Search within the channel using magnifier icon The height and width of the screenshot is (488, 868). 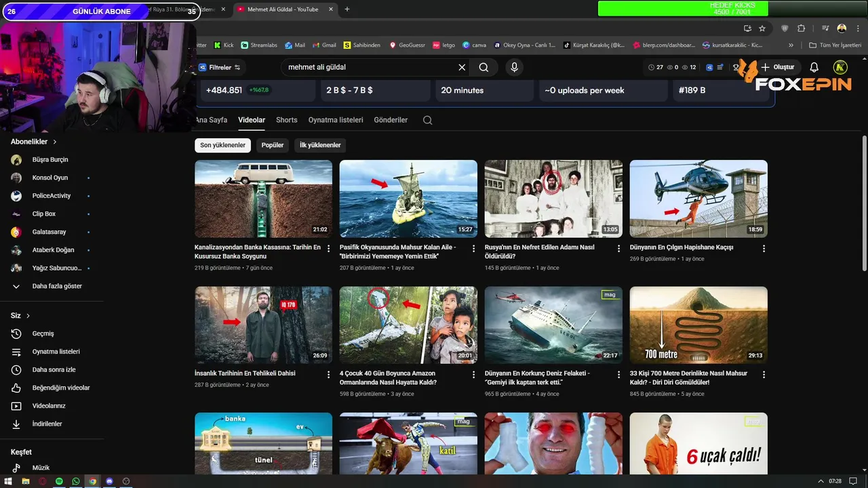click(x=427, y=120)
